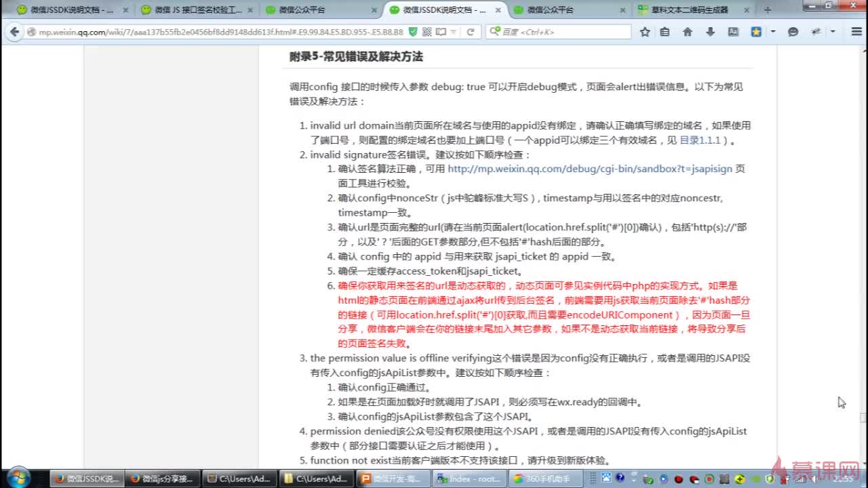Go to home page icon
The image size is (868, 488).
pos(688,32)
